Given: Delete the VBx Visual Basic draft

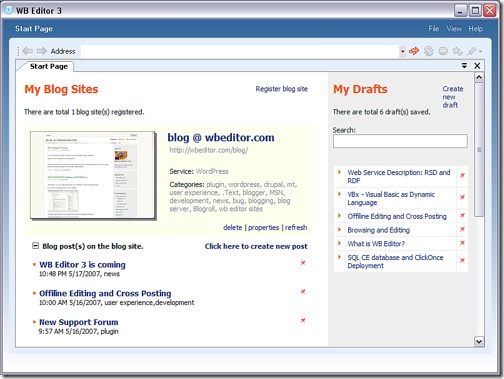Looking at the screenshot, I should (462, 197).
